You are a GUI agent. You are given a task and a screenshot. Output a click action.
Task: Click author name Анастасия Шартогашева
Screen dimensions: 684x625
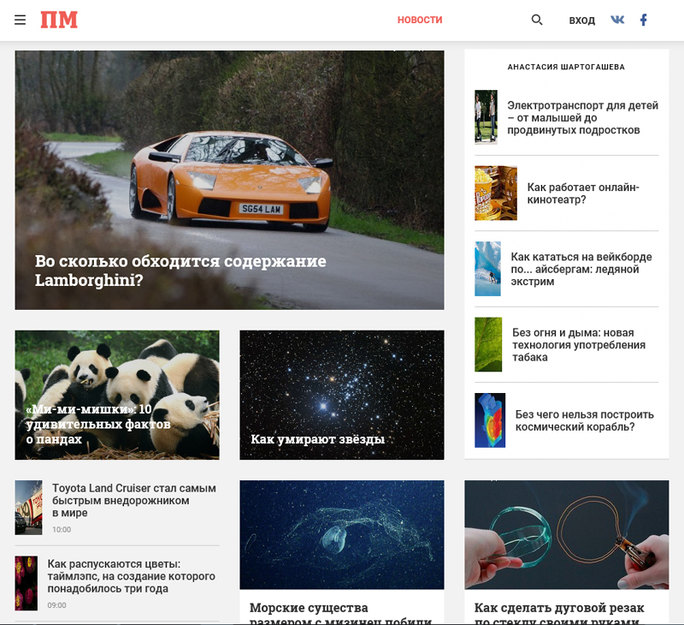[566, 67]
